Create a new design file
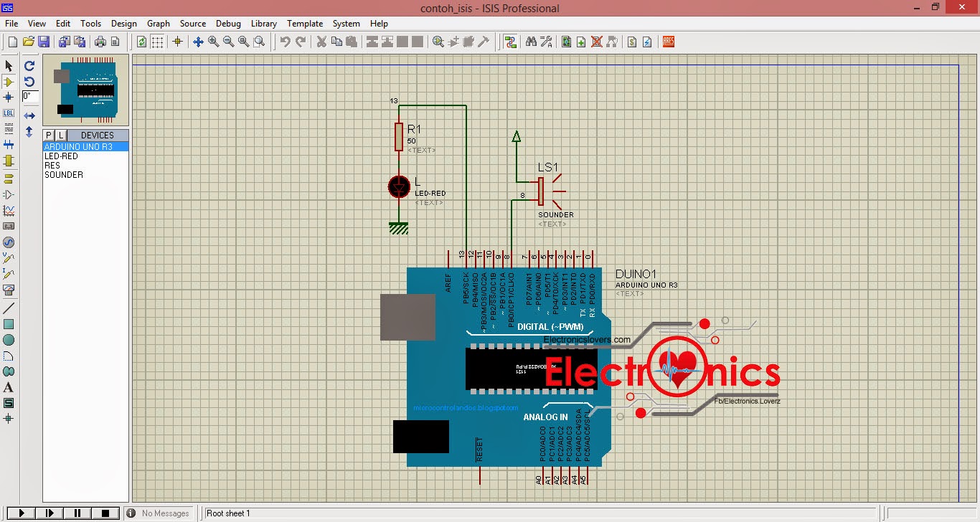 12,42
